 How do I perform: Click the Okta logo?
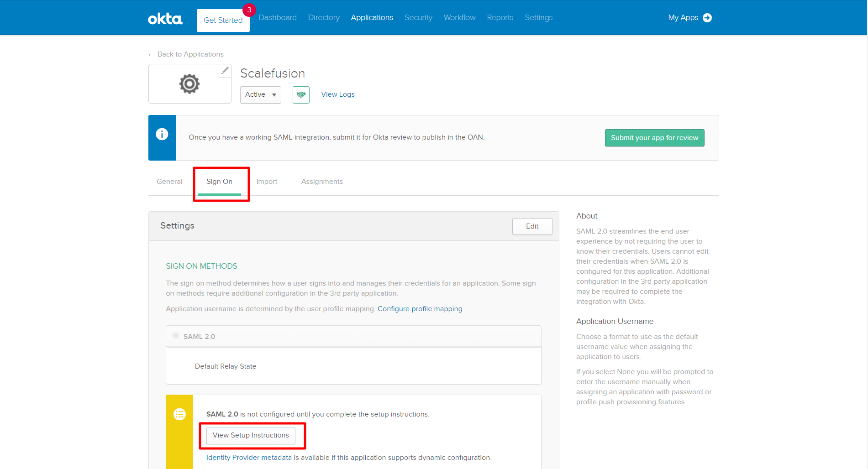coord(165,19)
